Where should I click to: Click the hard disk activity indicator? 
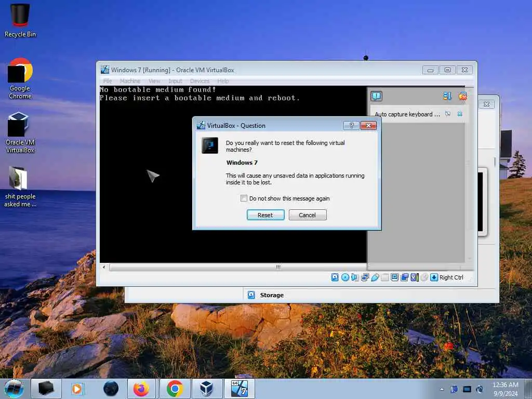335,277
